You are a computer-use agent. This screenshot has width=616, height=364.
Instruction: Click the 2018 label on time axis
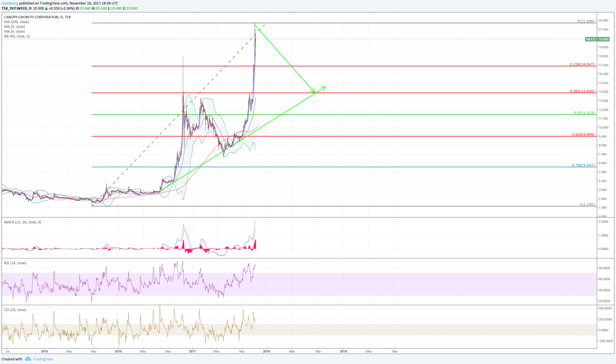point(266,351)
